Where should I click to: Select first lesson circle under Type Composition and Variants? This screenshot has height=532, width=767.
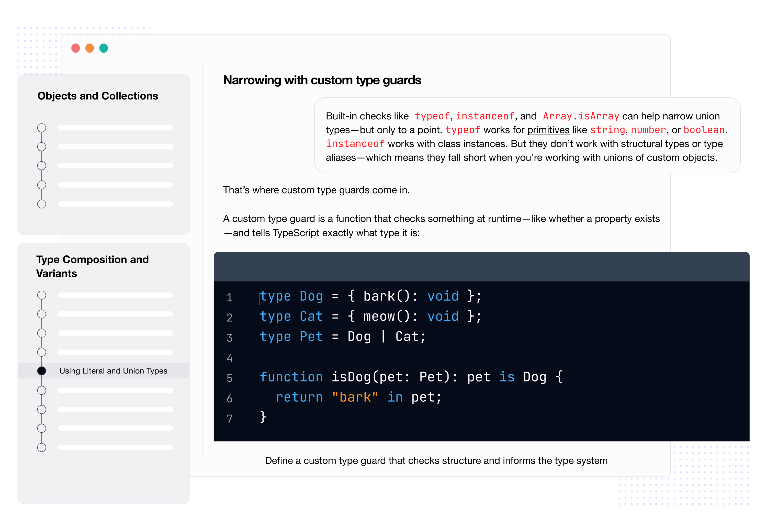(x=42, y=295)
